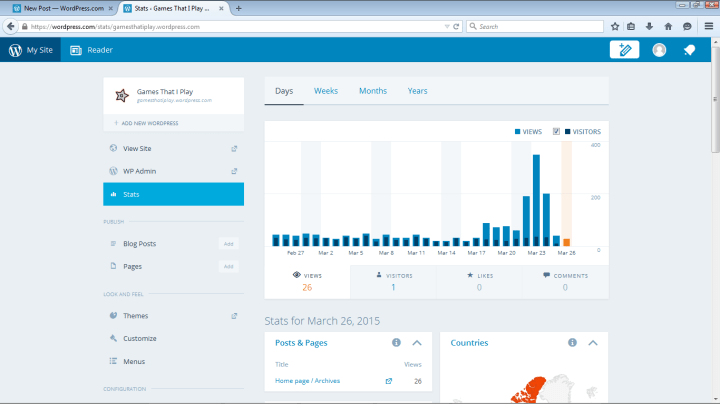Collapse the Countries panel

coord(593,342)
